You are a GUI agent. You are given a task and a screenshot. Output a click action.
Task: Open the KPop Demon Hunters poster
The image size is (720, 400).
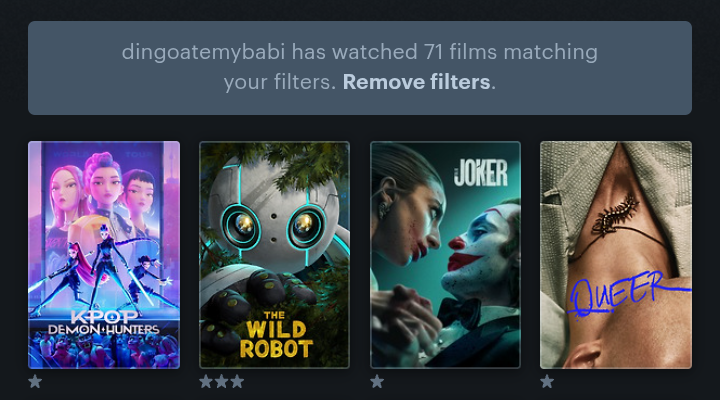coord(104,255)
